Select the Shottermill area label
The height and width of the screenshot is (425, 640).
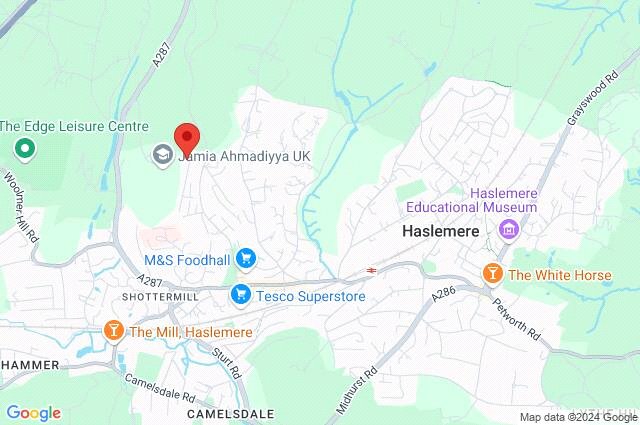pos(160,297)
